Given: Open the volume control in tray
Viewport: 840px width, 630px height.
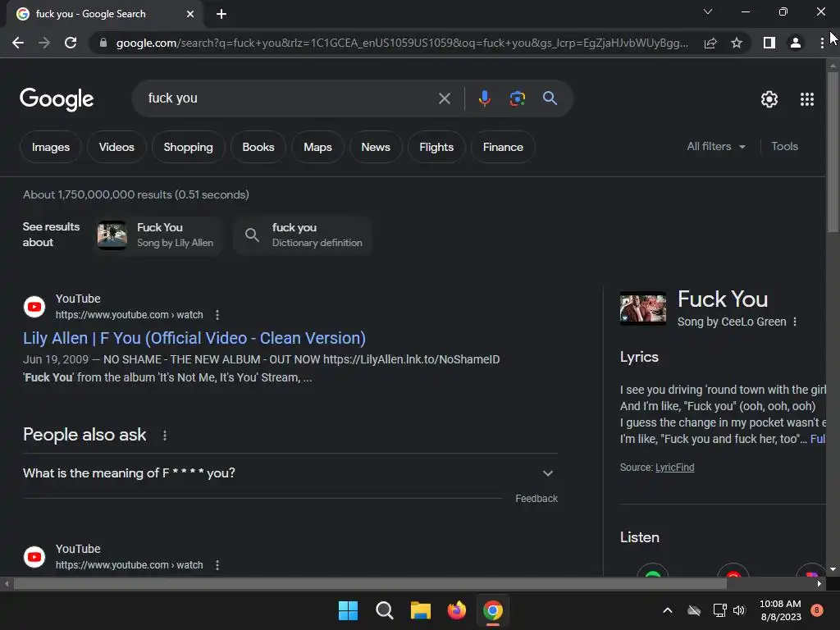Looking at the screenshot, I should (x=739, y=610).
